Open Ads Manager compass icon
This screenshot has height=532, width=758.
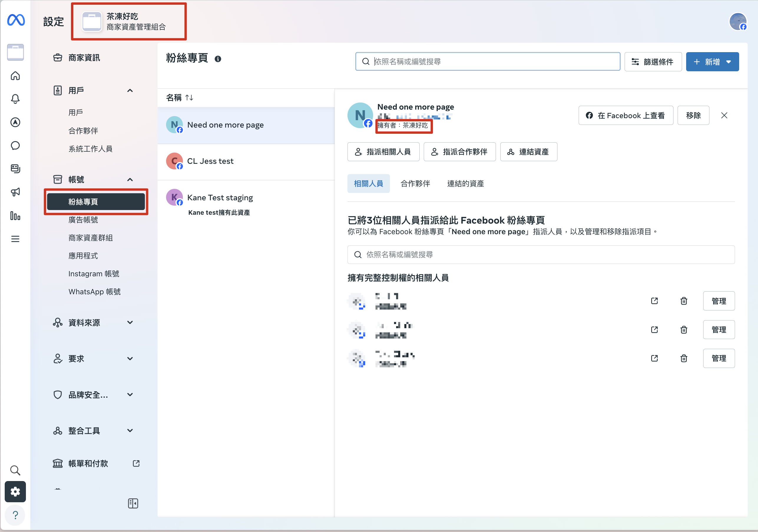tap(16, 122)
